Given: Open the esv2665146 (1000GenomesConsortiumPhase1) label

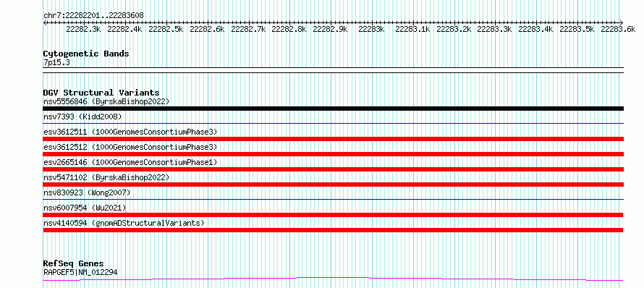Looking at the screenshot, I should [130, 162].
